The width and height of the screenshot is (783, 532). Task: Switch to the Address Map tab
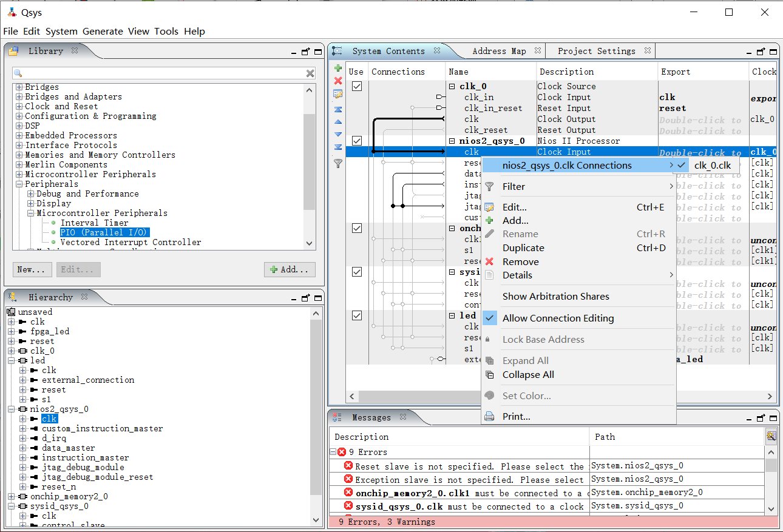pos(499,51)
